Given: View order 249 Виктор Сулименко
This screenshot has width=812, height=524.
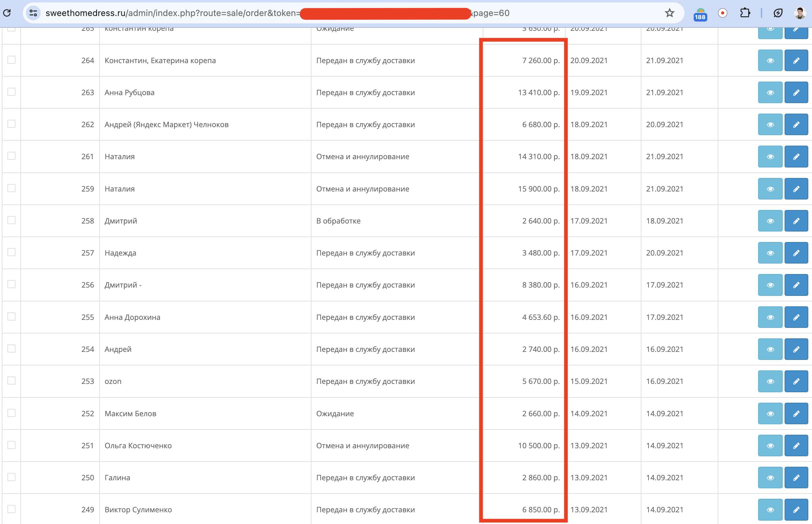Looking at the screenshot, I should coord(770,510).
